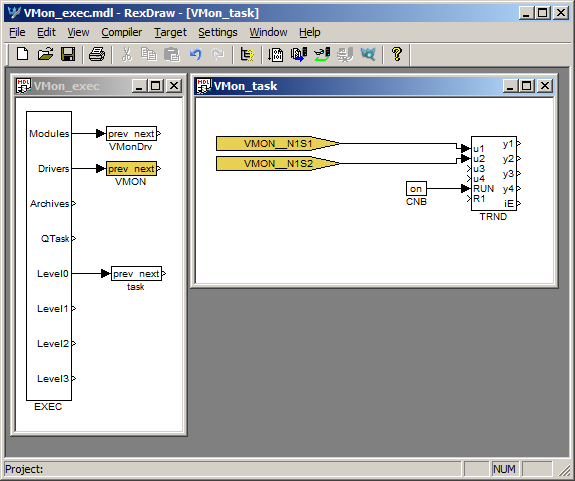
Task: Click the VMon_task window title bar
Action: [x=352, y=86]
